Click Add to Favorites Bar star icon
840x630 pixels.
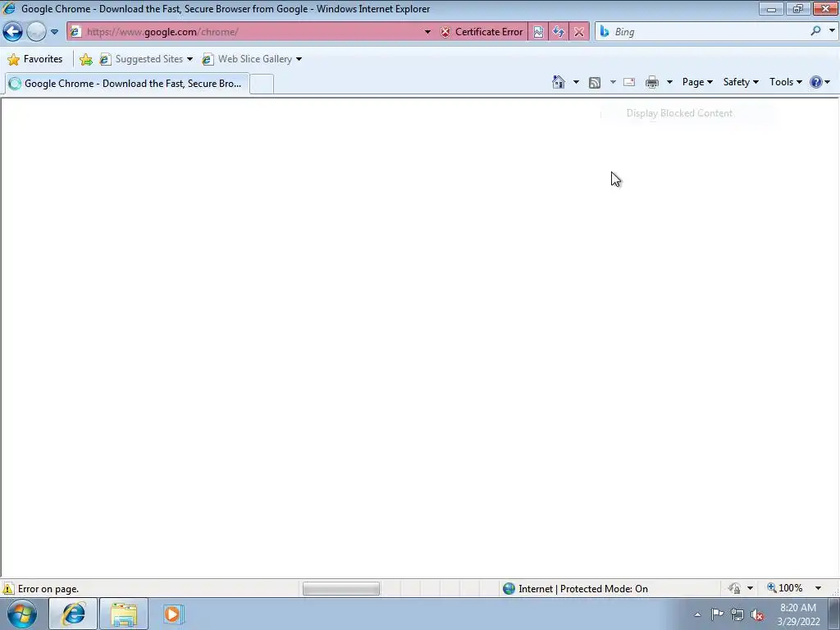pos(85,59)
